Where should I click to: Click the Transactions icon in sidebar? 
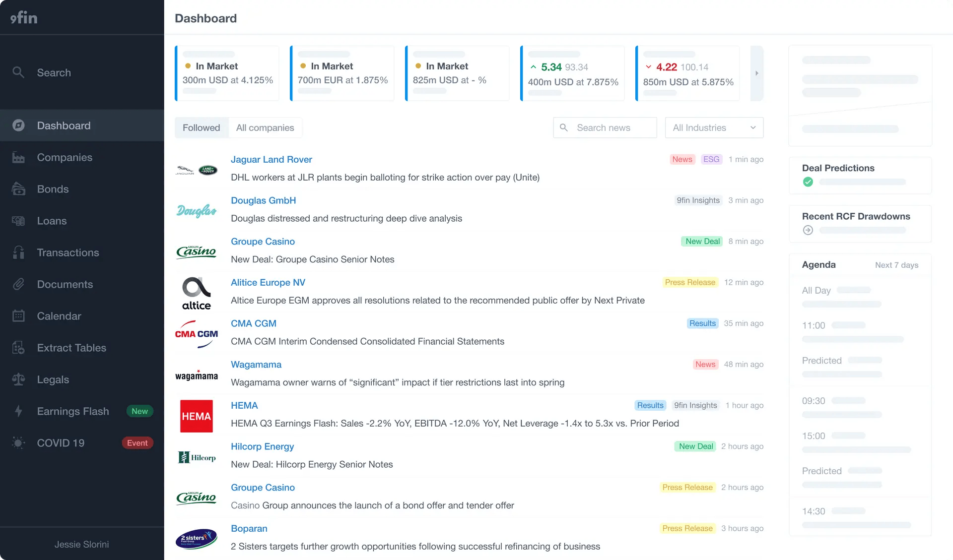tap(18, 252)
